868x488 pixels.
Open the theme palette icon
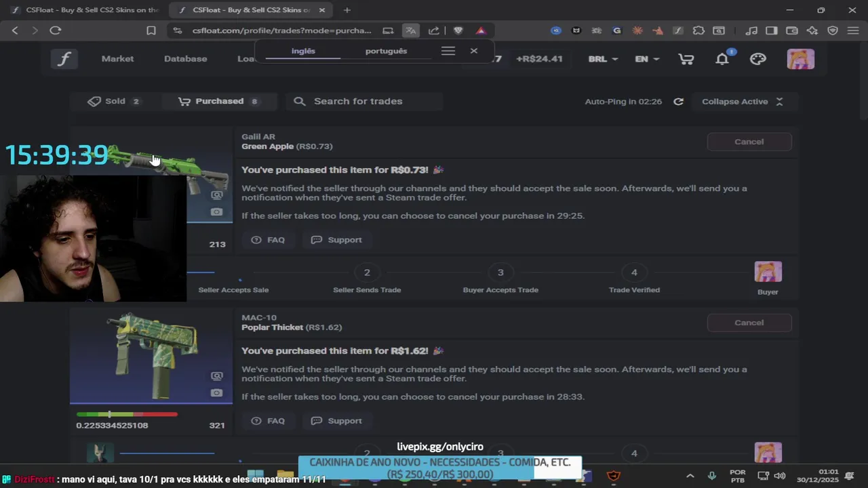pyautogui.click(x=758, y=59)
